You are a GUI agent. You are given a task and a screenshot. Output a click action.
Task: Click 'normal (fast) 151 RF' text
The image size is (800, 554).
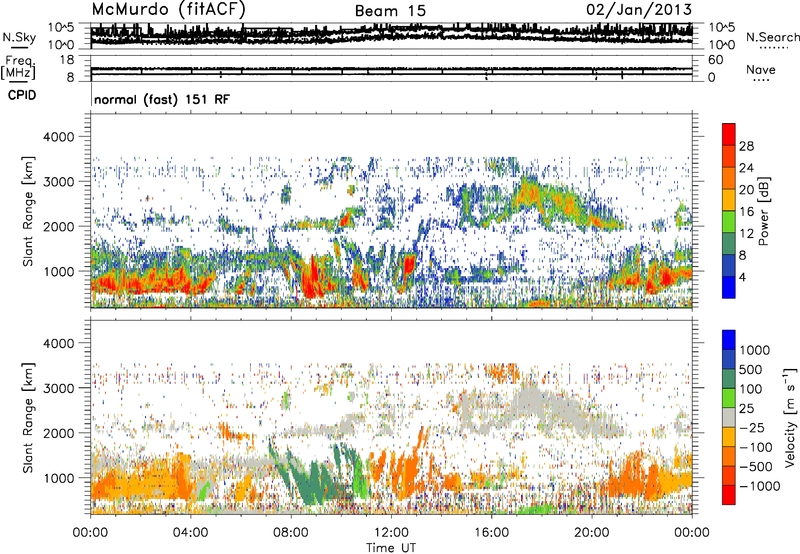[x=162, y=99]
